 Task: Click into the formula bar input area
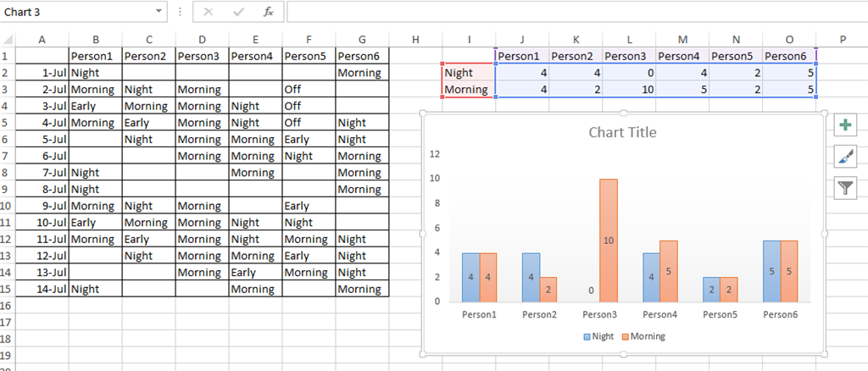click(x=576, y=12)
